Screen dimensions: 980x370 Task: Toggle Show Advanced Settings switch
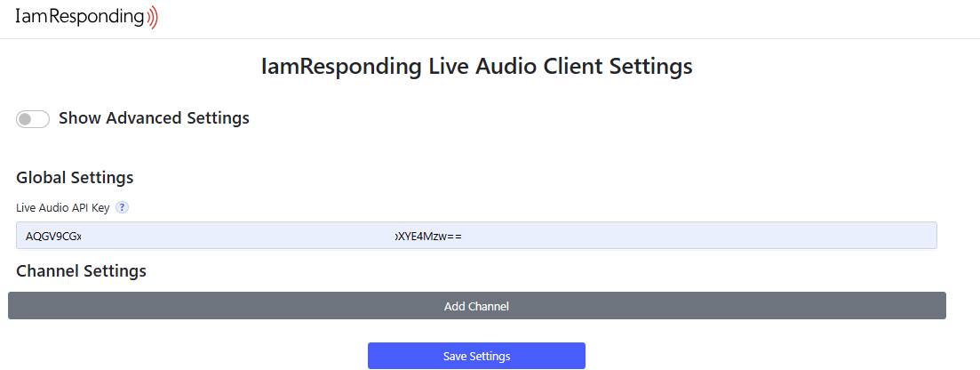click(x=33, y=119)
